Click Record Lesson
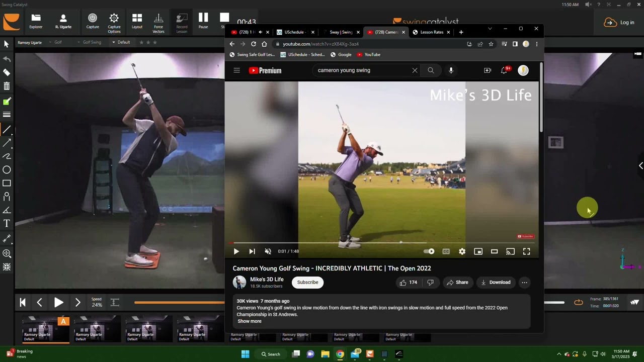Screen dimensions: 644x362 182,23
